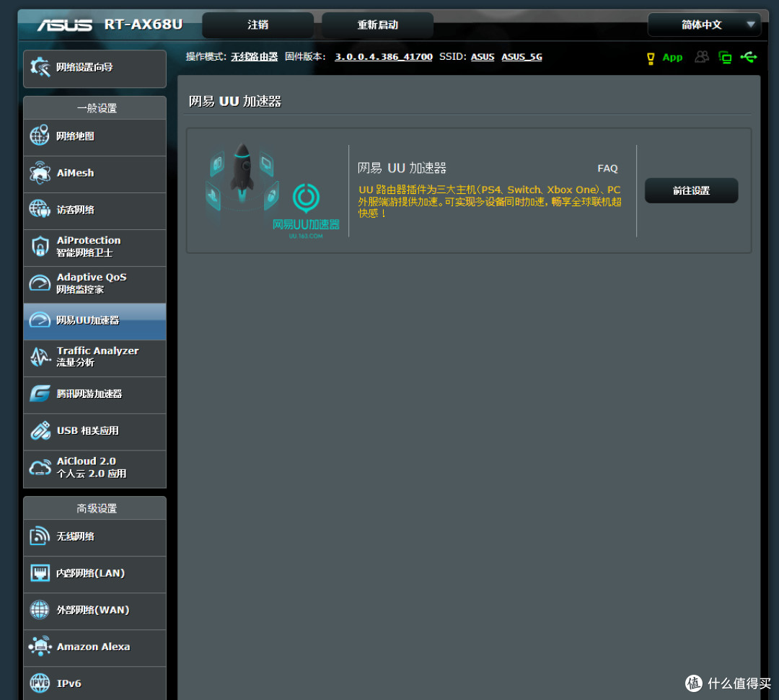Click the LAN monitor icon
This screenshot has width=779, height=700.
tap(40, 573)
